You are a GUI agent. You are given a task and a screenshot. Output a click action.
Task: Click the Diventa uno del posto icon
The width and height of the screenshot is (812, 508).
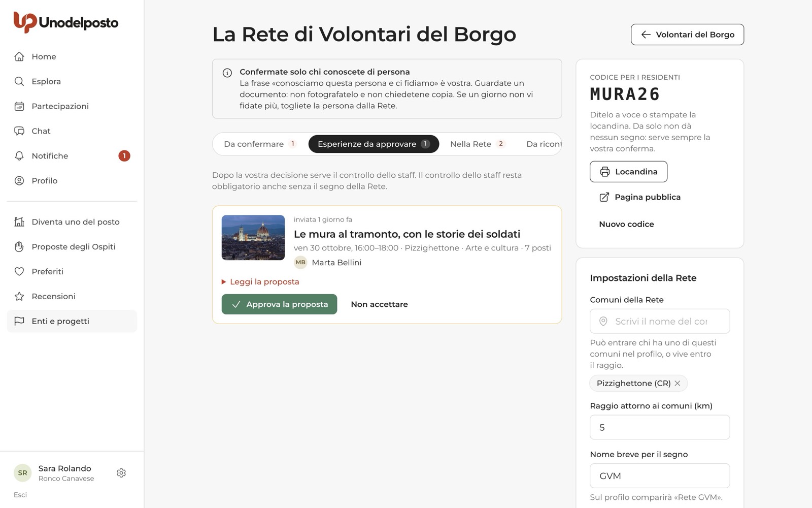pyautogui.click(x=19, y=222)
